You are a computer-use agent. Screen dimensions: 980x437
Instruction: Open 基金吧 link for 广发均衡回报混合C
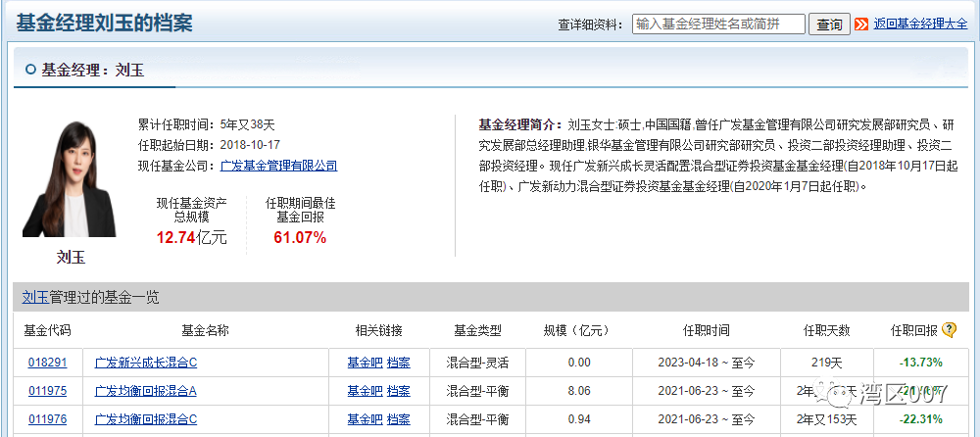[365, 418]
